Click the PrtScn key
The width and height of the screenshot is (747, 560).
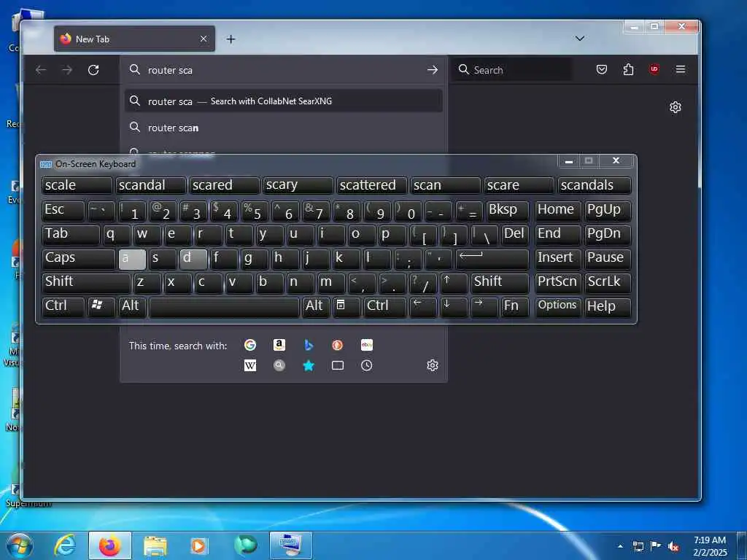point(557,282)
